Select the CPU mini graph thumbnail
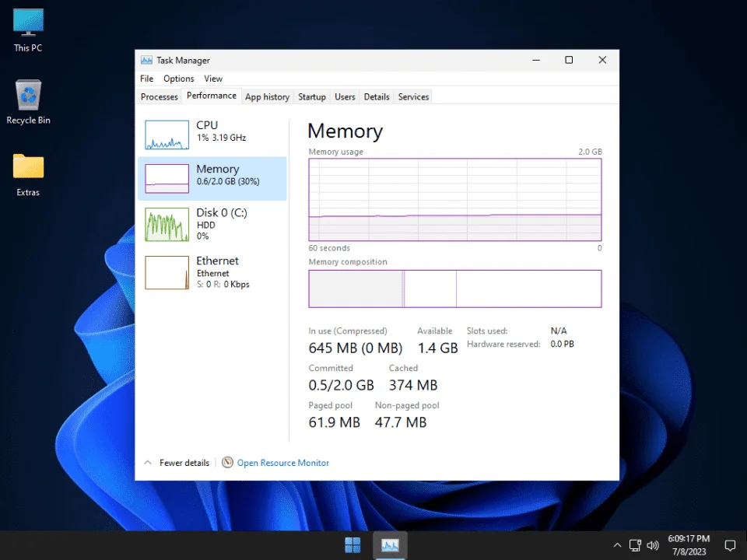 (x=167, y=135)
